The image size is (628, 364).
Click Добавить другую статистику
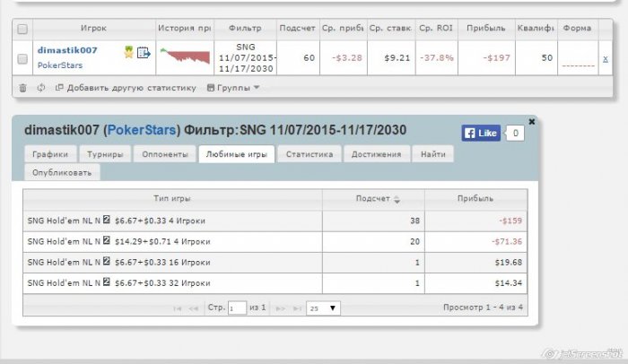click(126, 88)
